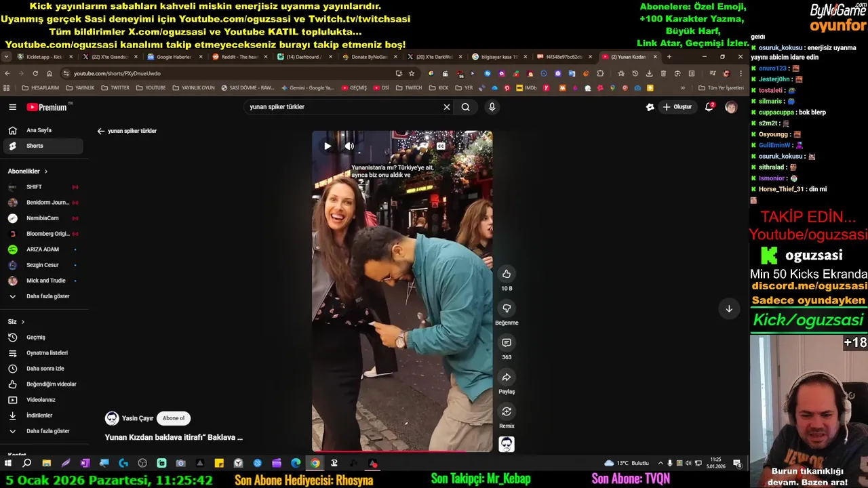Toggle the Short's volume speaker icon

(x=349, y=146)
